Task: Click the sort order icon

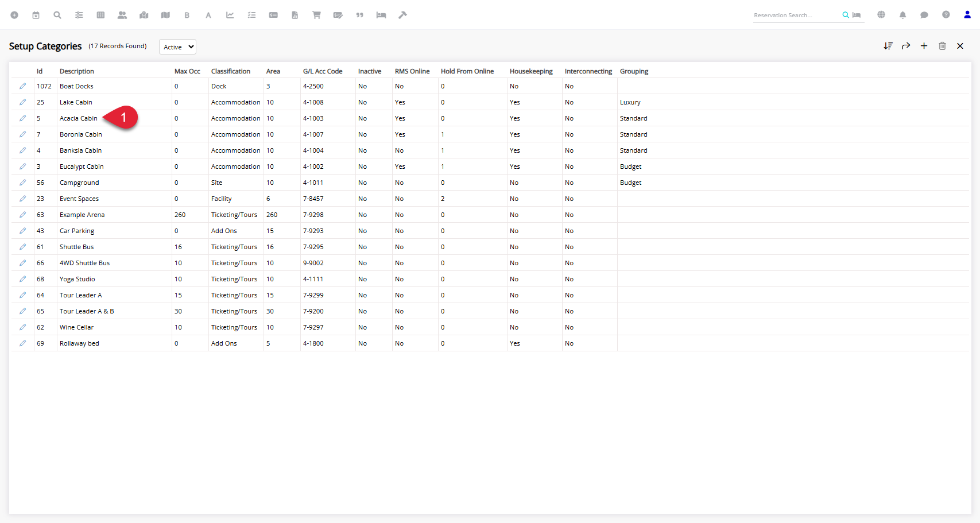Action: (888, 46)
